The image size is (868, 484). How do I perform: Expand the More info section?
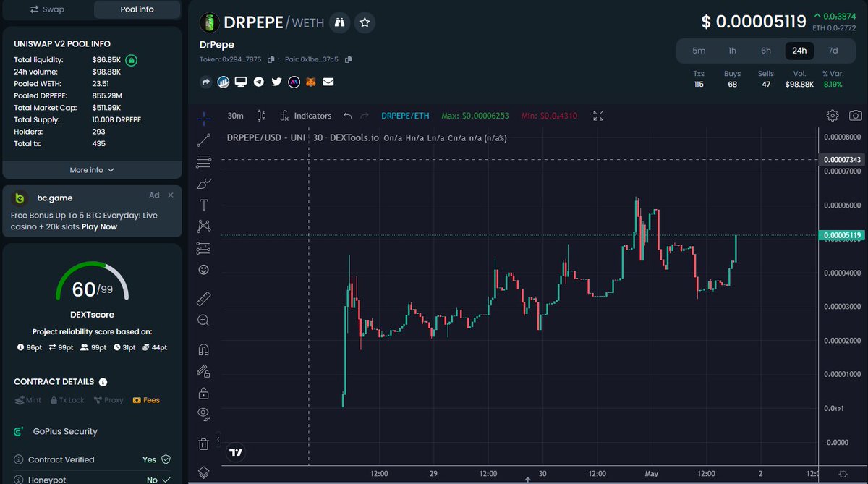(x=92, y=170)
